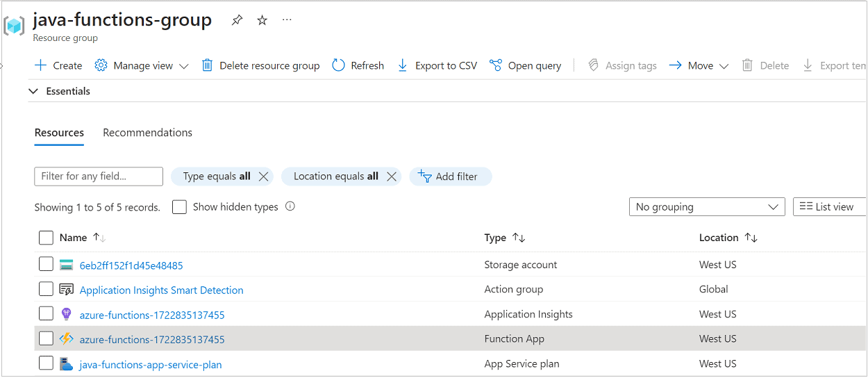868x378 pixels.
Task: Open query using the query icon
Action: [x=495, y=65]
